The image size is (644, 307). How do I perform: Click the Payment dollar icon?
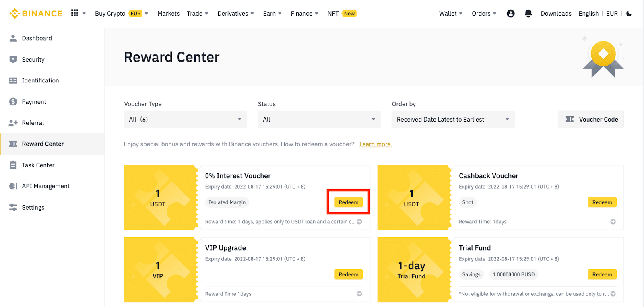13,102
